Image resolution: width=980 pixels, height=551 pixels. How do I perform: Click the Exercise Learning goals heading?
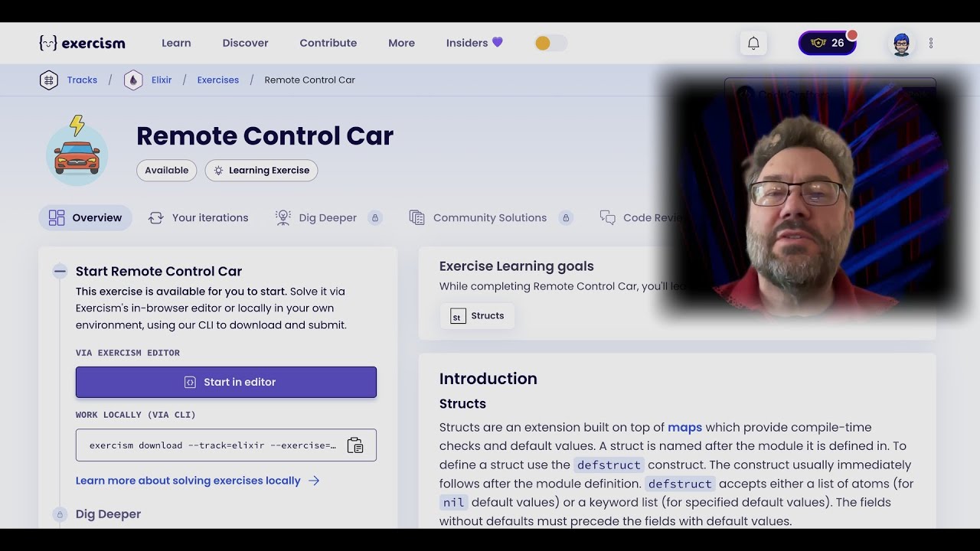coord(516,266)
